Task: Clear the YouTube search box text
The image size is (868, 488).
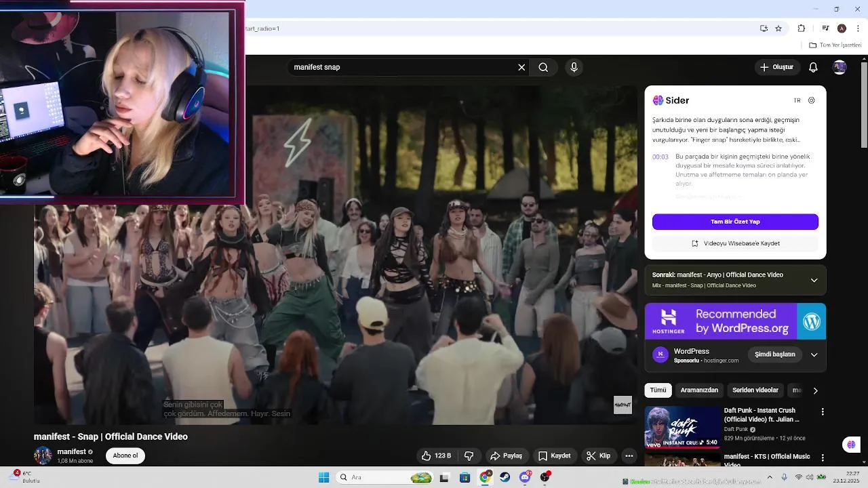Action: (521, 67)
